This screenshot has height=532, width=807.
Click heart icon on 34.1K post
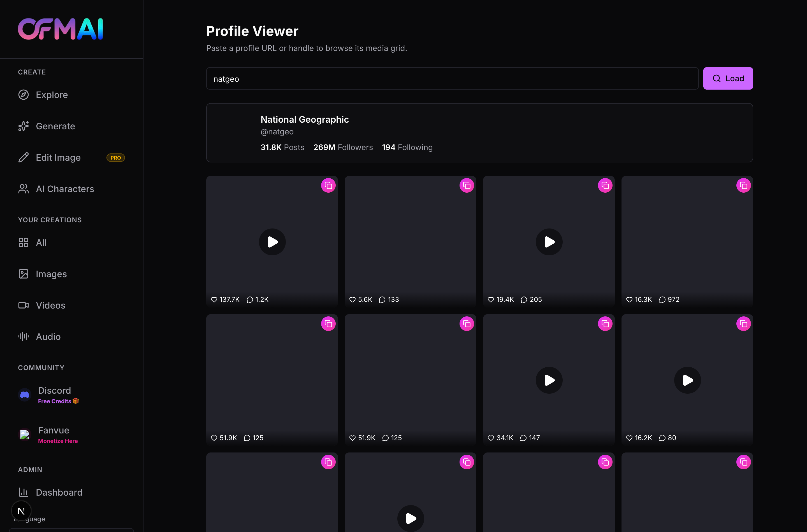[491, 438]
